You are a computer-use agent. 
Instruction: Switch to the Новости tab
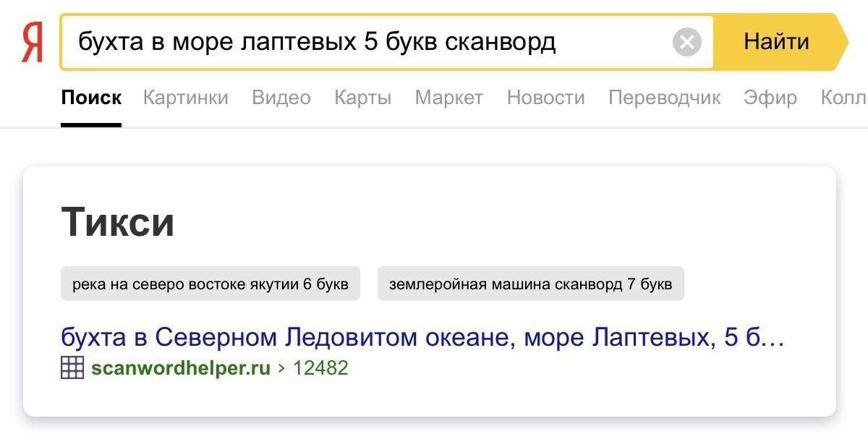pos(546,98)
